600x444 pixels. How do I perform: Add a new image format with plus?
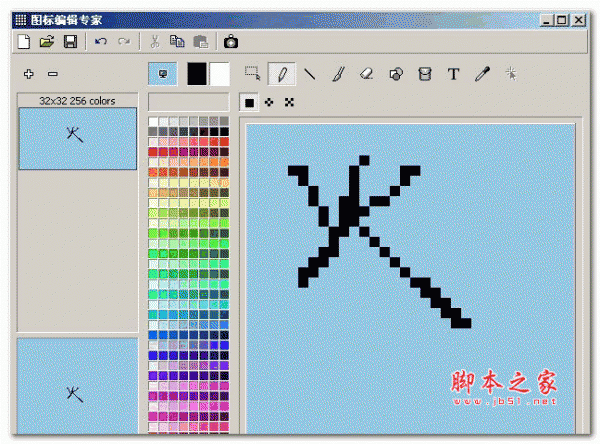tap(29, 73)
